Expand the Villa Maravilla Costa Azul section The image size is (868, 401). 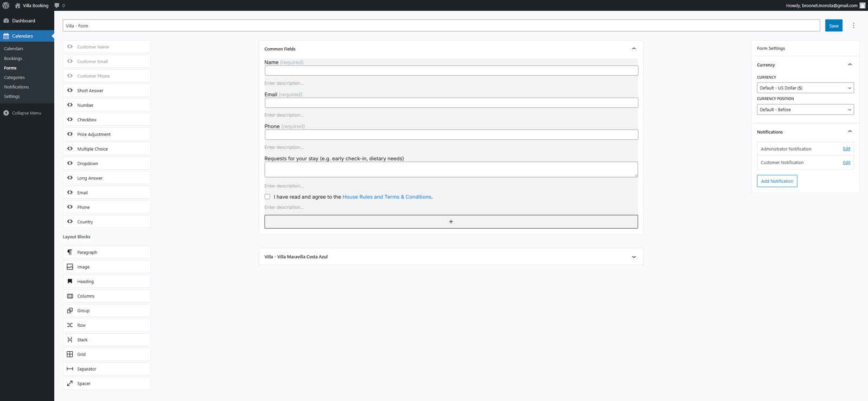634,257
